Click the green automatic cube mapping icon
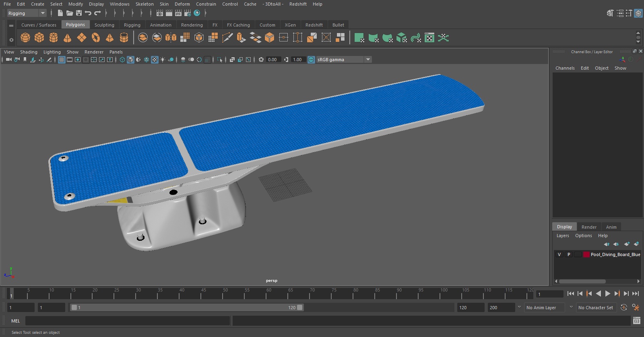 coord(401,38)
